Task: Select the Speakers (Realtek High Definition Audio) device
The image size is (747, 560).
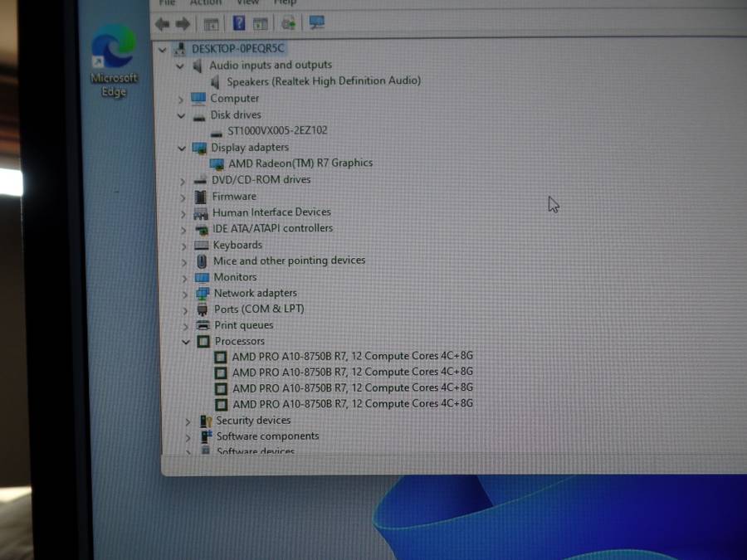Action: [323, 81]
